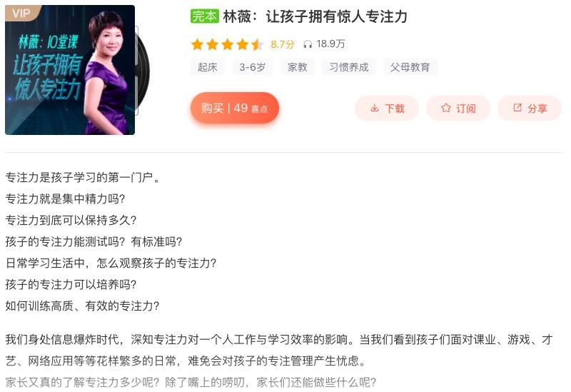Click the vinyl disc behind the cover

tap(142, 69)
